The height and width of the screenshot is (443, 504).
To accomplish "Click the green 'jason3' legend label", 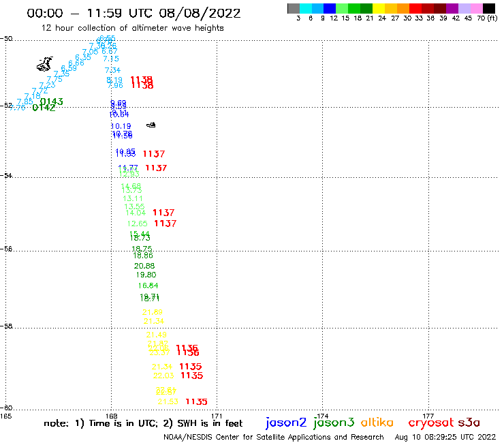I will pos(334,423).
